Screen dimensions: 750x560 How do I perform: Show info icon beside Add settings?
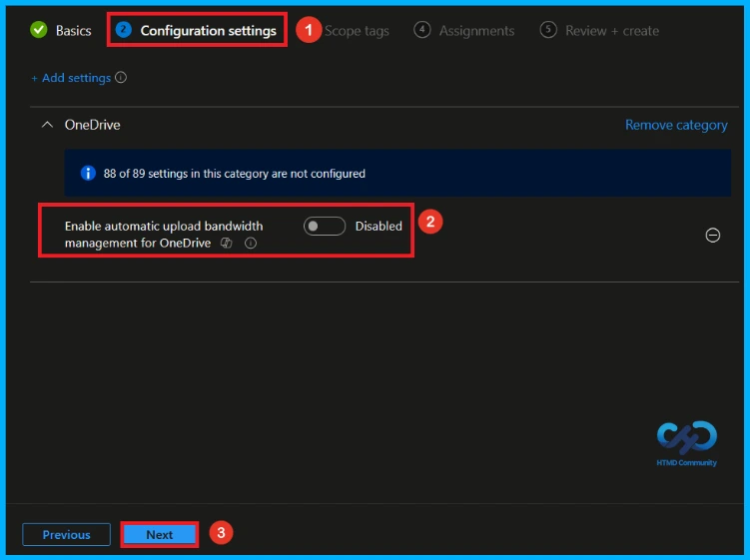(x=121, y=78)
